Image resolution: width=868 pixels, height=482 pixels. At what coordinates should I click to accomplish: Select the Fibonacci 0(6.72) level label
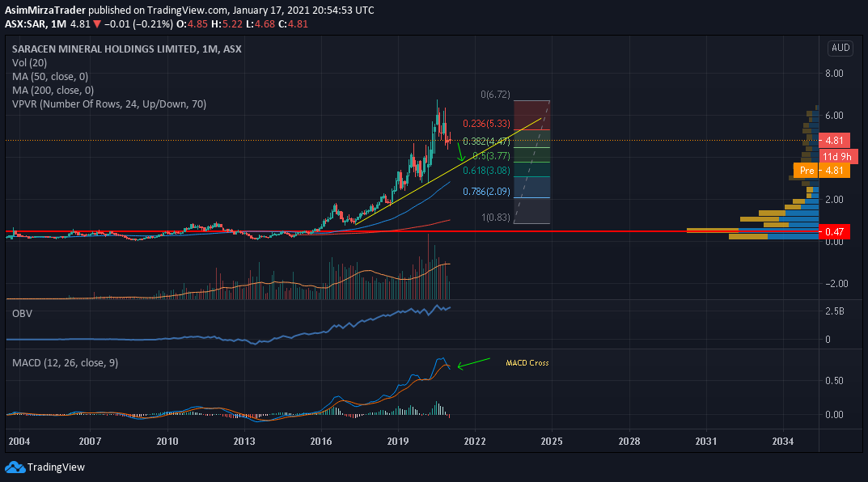coord(495,95)
